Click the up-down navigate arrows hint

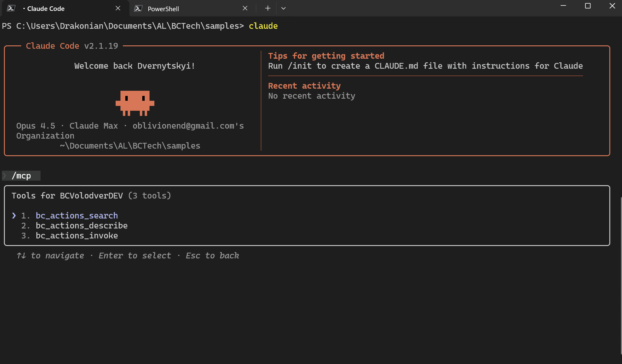[x=21, y=256]
